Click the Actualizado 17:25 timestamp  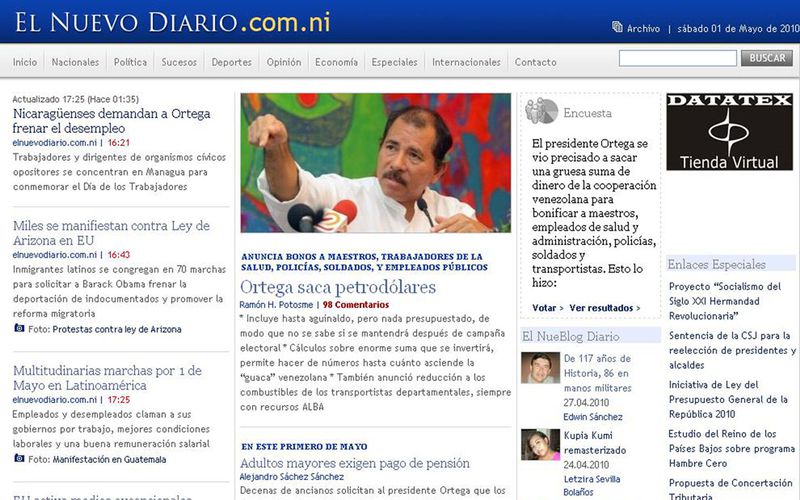76,99
